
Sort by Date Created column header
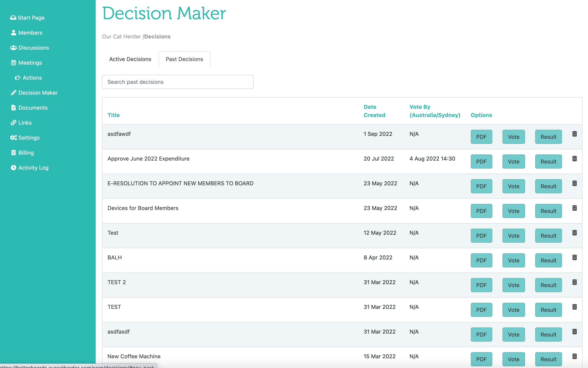coord(374,111)
